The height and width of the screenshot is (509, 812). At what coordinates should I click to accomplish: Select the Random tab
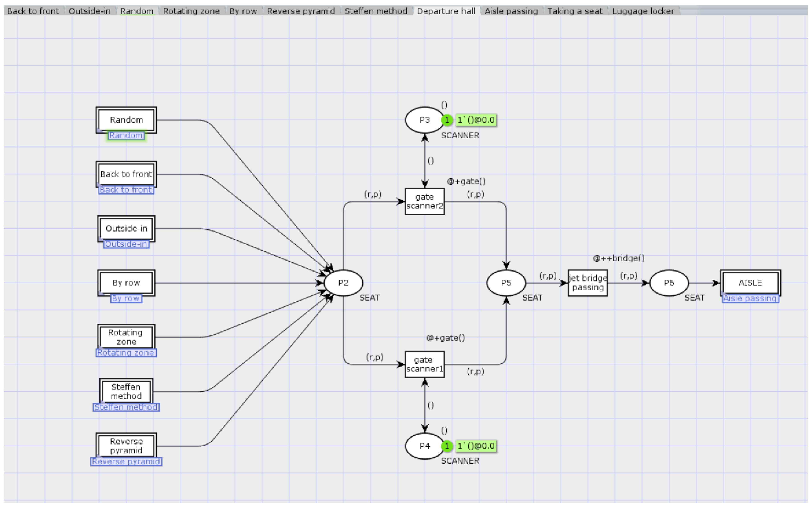pos(137,11)
